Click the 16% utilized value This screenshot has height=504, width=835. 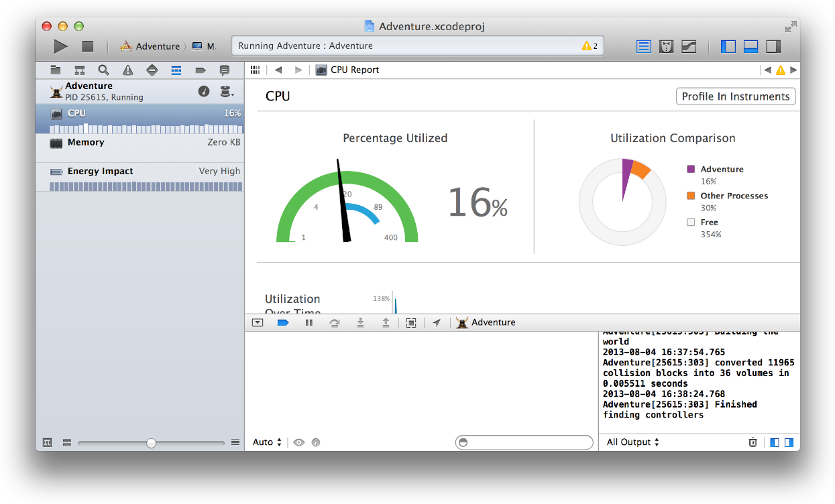point(478,202)
